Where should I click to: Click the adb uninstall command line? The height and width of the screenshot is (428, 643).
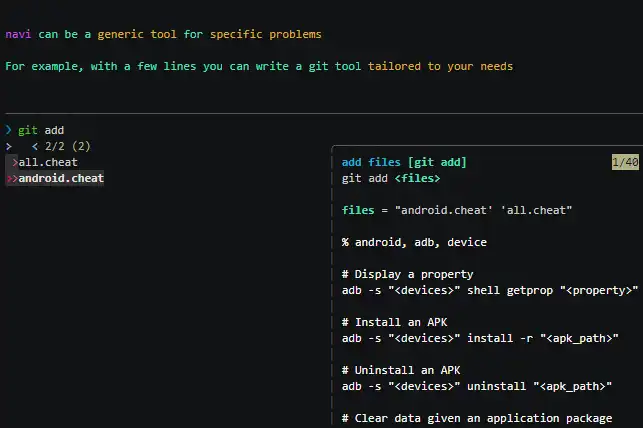[x=476, y=386]
